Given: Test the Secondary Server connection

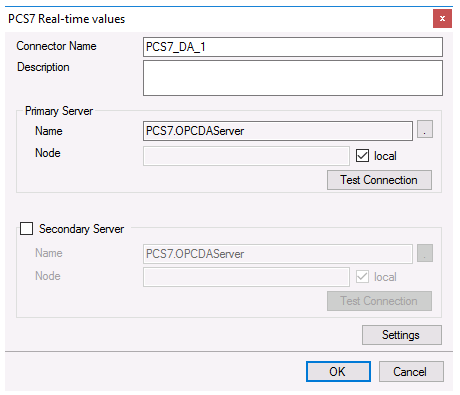Looking at the screenshot, I should point(379,301).
